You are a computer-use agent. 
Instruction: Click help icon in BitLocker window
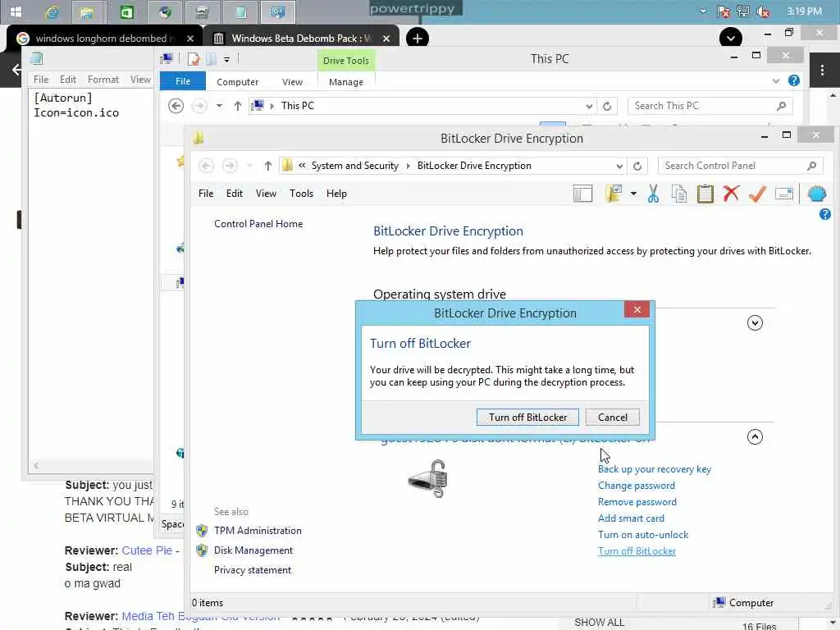(825, 214)
